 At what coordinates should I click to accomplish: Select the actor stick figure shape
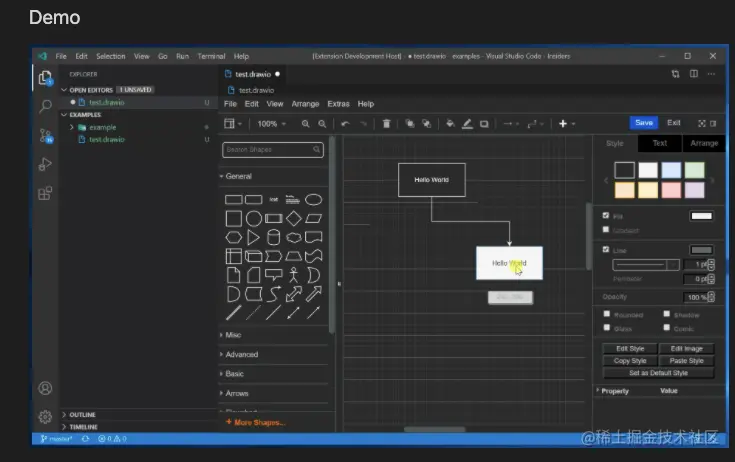click(294, 275)
